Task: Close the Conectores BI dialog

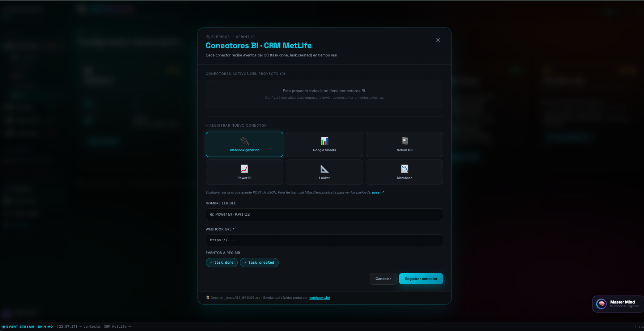Action: (438, 40)
